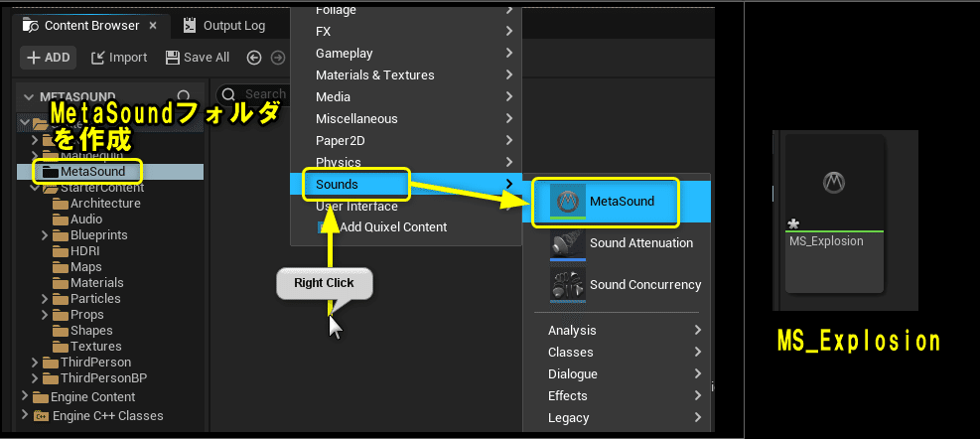The image size is (980, 439).
Task: Open the Materials & Textures submenu
Action: 406,75
